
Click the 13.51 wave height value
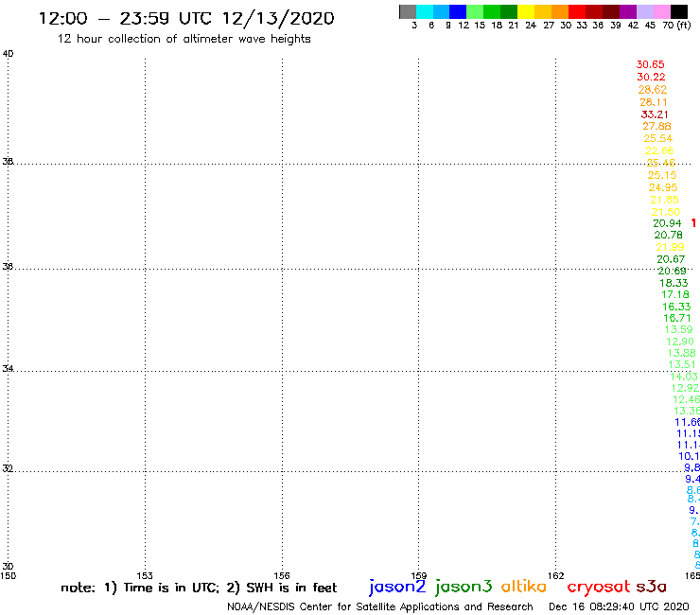coord(682,364)
